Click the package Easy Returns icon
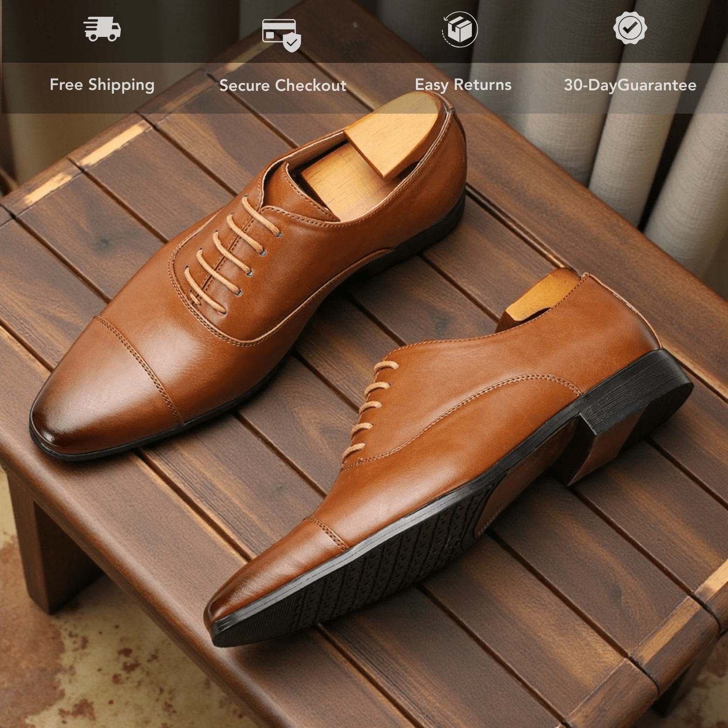Screen dimensions: 728x728 click(460, 29)
